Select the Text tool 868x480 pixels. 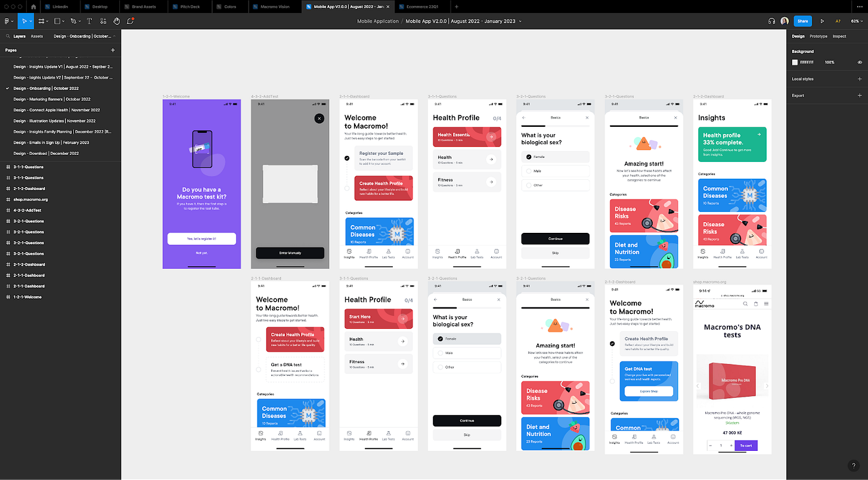click(89, 21)
